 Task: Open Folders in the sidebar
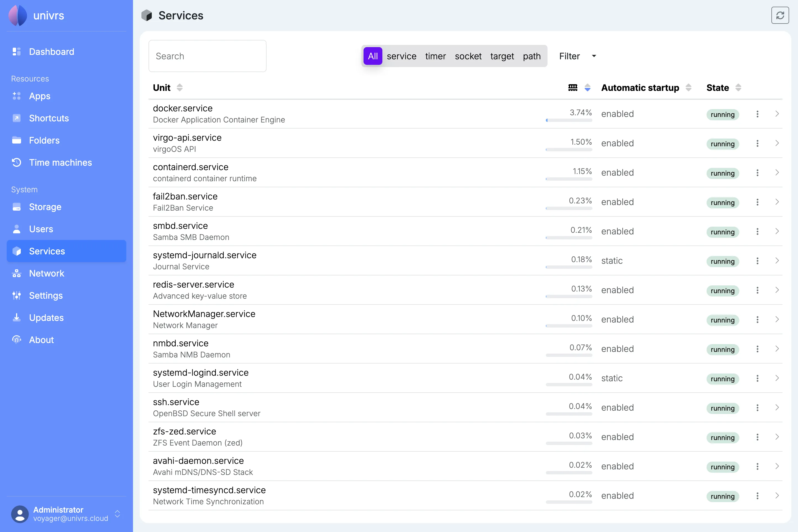[66, 140]
